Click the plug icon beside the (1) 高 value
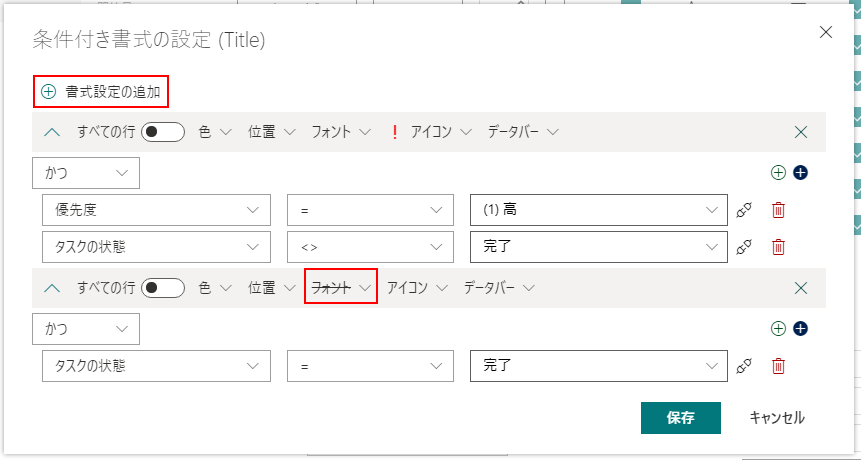This screenshot has width=861, height=460. click(x=743, y=210)
